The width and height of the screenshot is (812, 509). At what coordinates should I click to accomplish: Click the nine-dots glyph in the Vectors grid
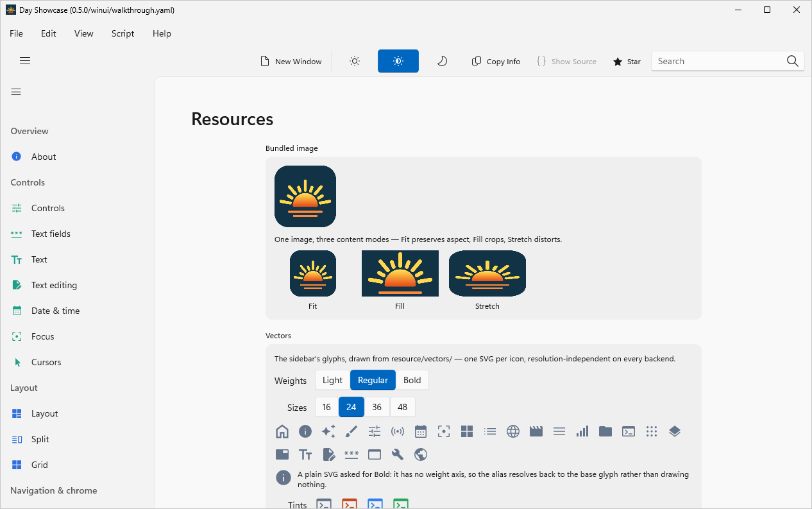coord(652,431)
